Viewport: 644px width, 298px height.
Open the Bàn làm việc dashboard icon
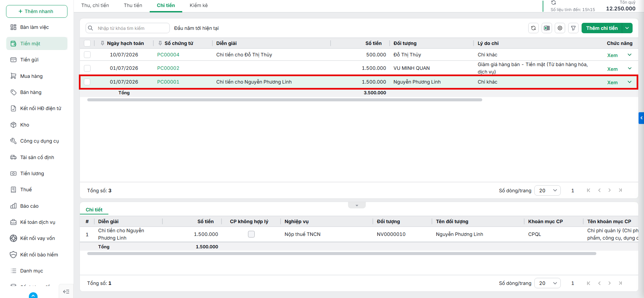[x=13, y=27]
